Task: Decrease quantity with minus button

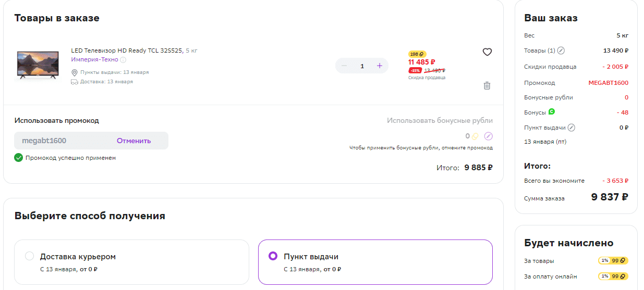Action: tap(344, 66)
